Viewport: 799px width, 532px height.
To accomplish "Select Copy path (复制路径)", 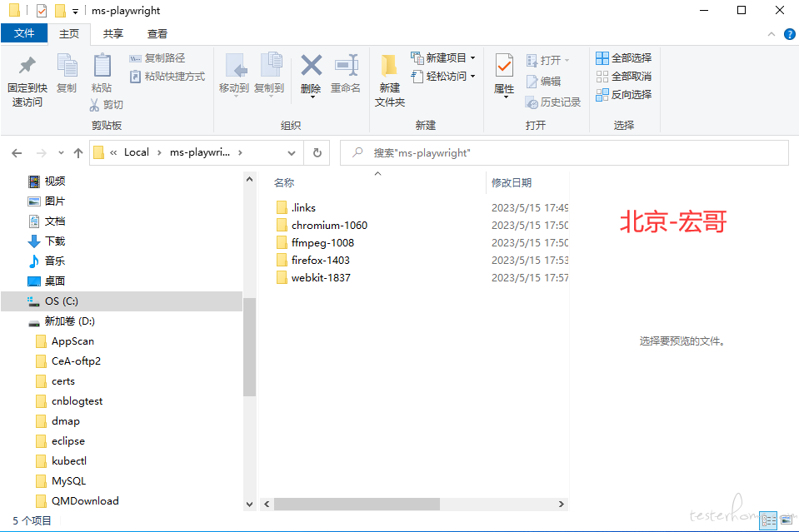I will tap(157, 58).
